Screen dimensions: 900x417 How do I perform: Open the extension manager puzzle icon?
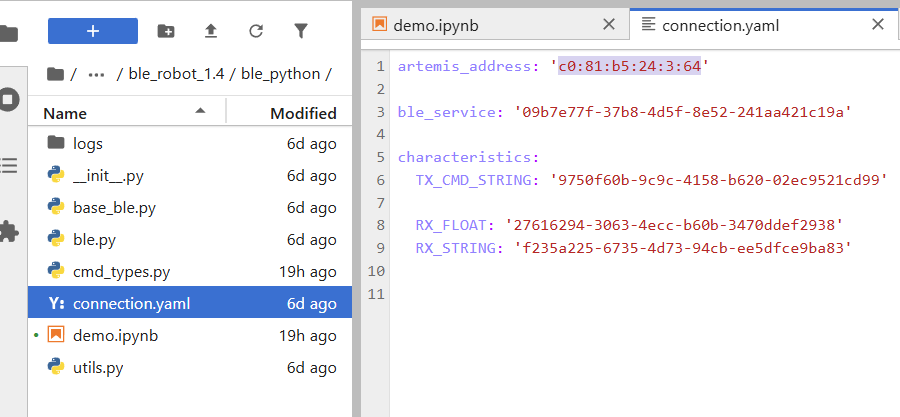pyautogui.click(x=8, y=232)
